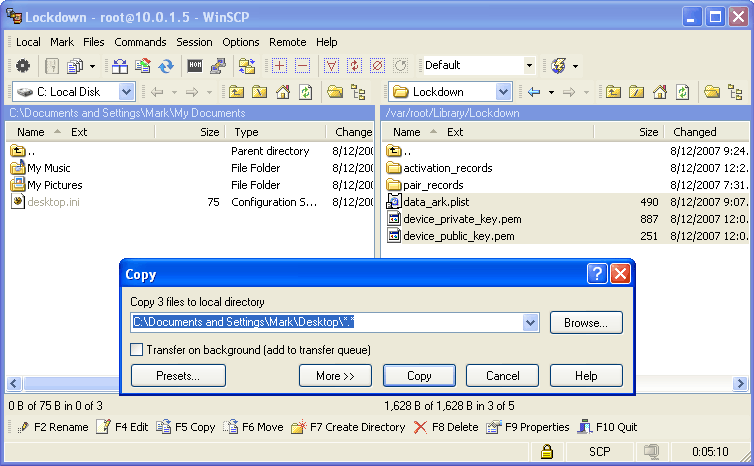Click the Open in PuTTY icon
754x466 pixels.
tap(218, 65)
